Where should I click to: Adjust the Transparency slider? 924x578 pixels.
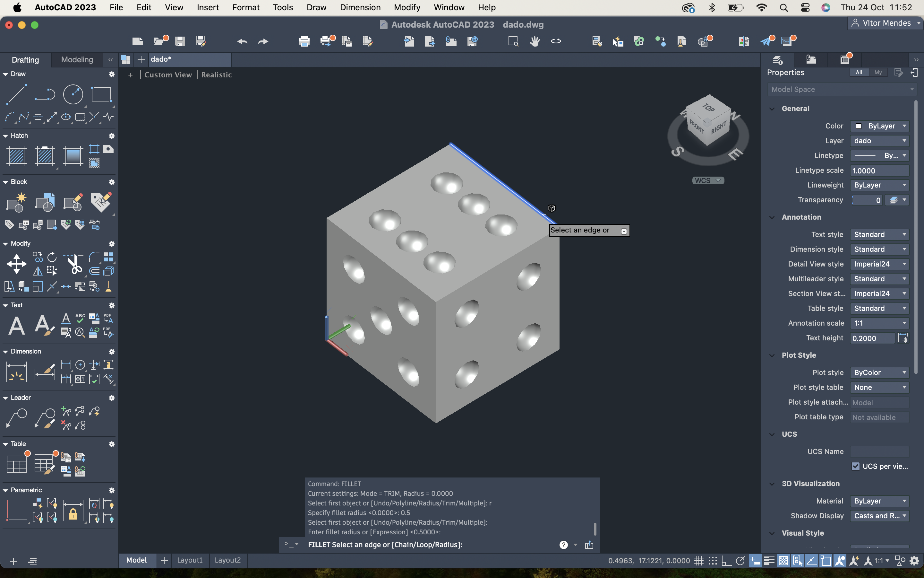(x=866, y=200)
